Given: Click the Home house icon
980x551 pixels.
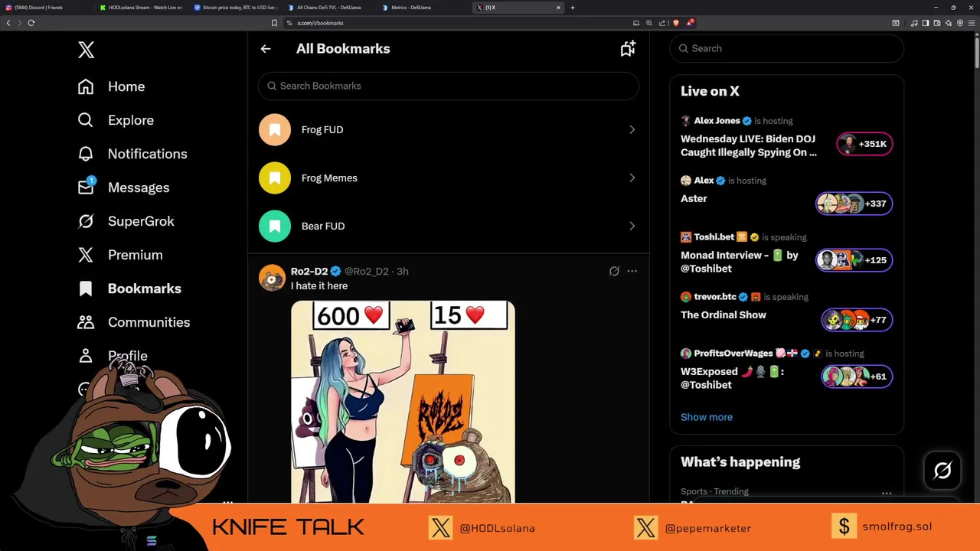Looking at the screenshot, I should 86,86.
